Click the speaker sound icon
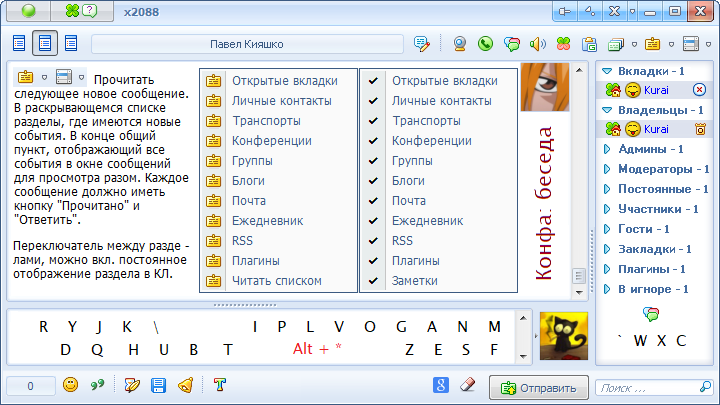The height and width of the screenshot is (405, 720). (x=537, y=44)
